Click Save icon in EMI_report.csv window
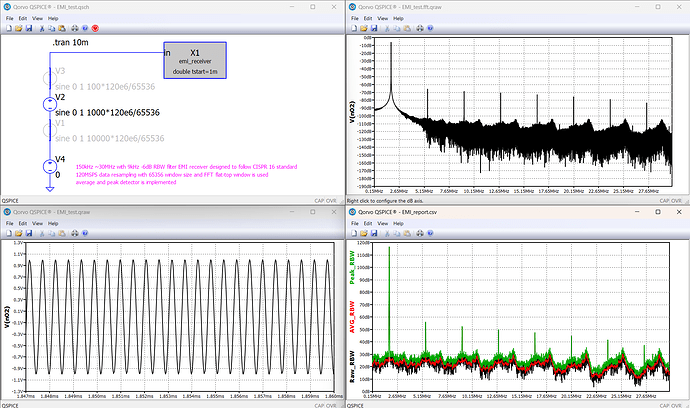 pyautogui.click(x=374, y=233)
